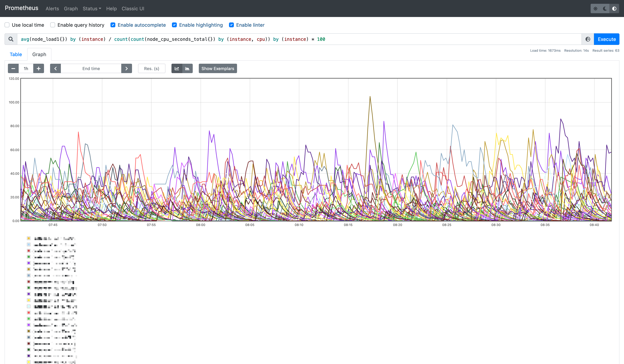The height and width of the screenshot is (364, 624).
Task: Enable the query history checkbox
Action: [53, 25]
